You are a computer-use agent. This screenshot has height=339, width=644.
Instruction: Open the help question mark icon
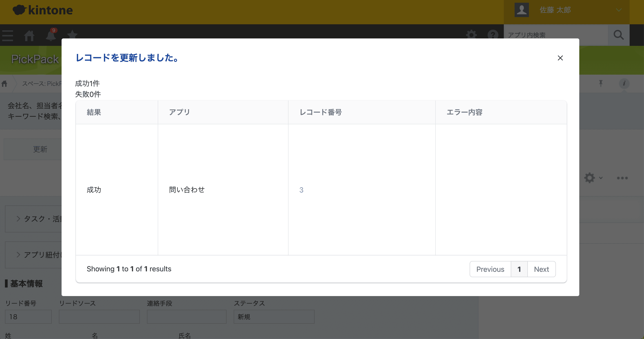(493, 35)
